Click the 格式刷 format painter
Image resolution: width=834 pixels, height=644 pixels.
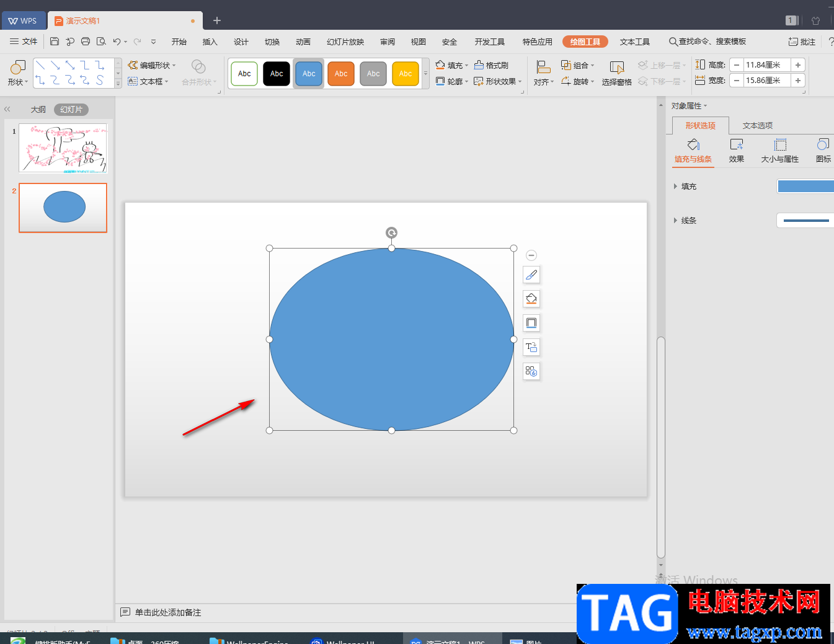491,65
